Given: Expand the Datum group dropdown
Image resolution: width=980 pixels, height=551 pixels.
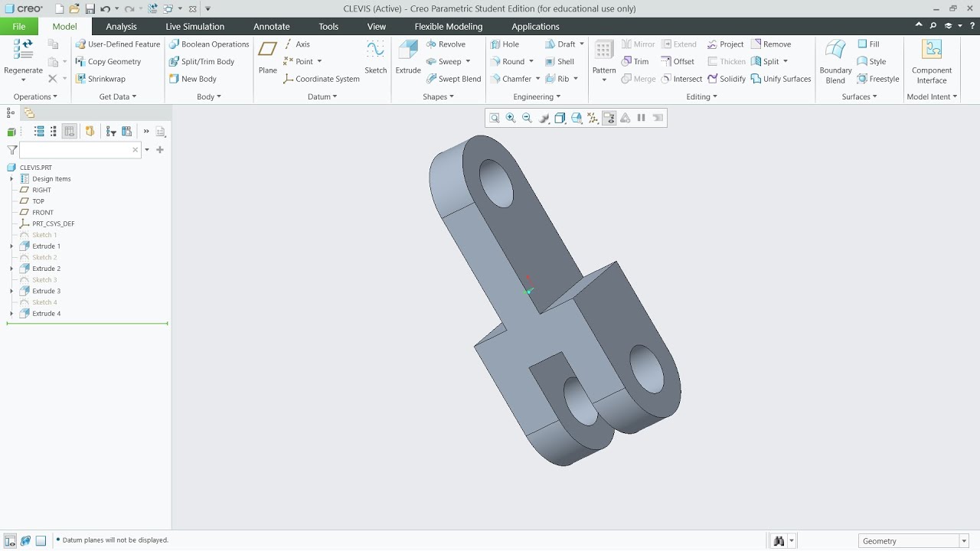Looking at the screenshot, I should [x=322, y=96].
